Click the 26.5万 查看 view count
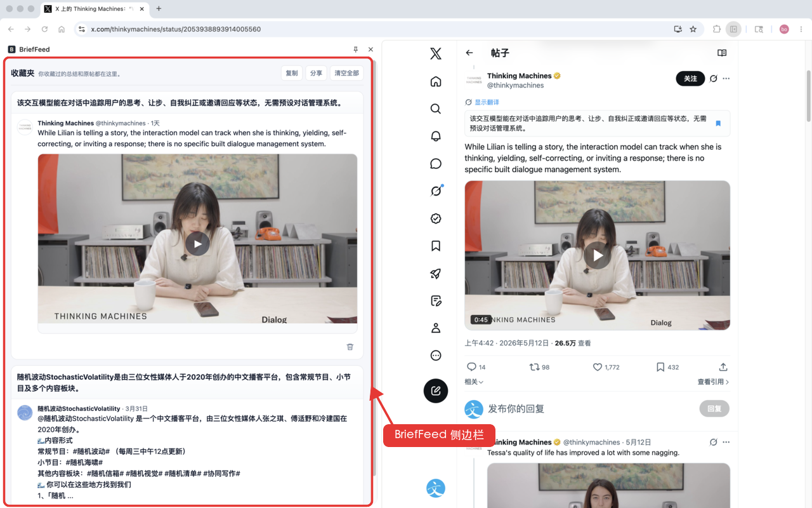This screenshot has width=812, height=508. tap(572, 343)
